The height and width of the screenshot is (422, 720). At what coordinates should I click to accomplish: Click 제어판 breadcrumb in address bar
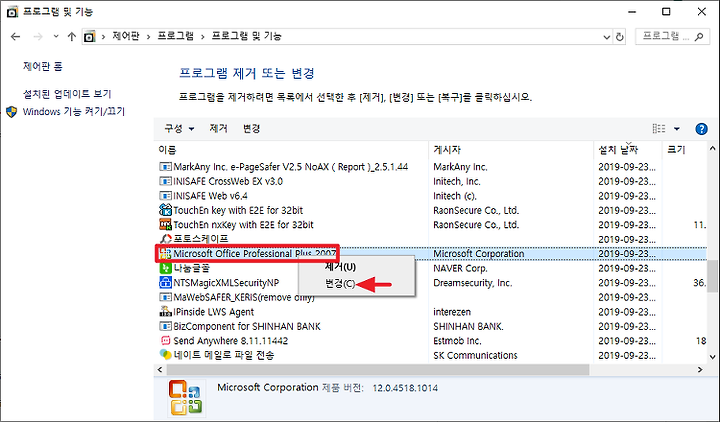coord(126,36)
